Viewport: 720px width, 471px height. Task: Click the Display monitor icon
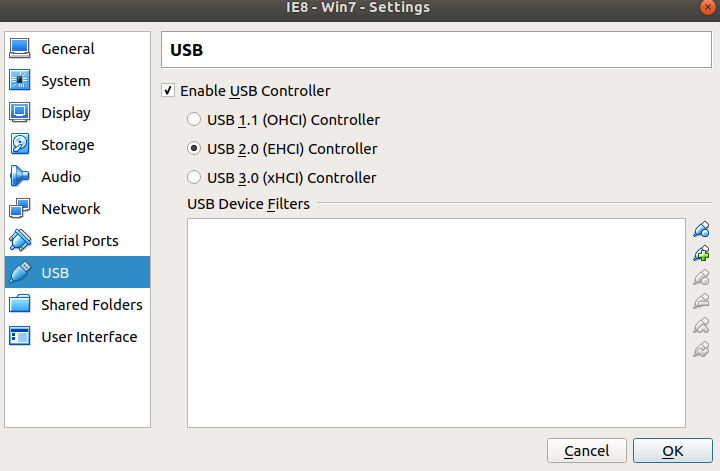click(20, 113)
